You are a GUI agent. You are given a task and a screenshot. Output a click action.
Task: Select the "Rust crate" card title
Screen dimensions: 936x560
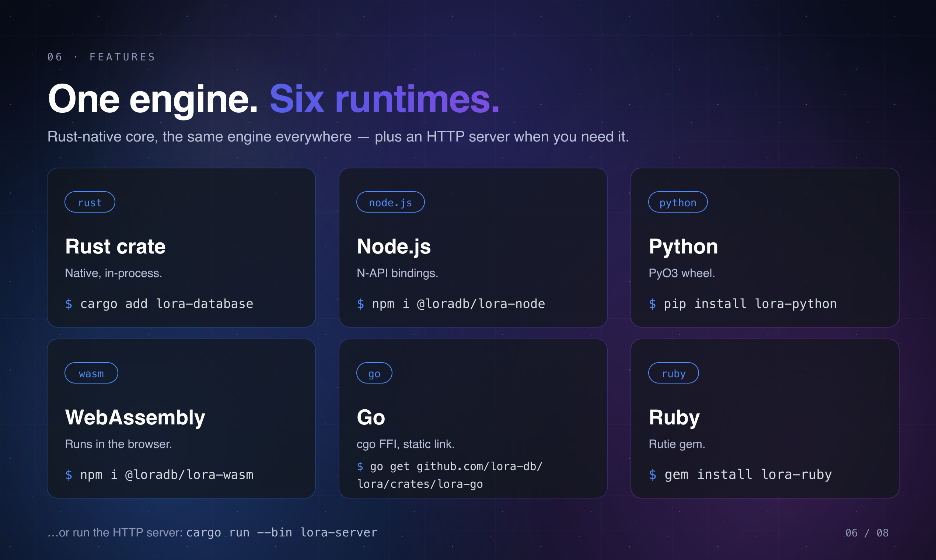click(x=115, y=246)
